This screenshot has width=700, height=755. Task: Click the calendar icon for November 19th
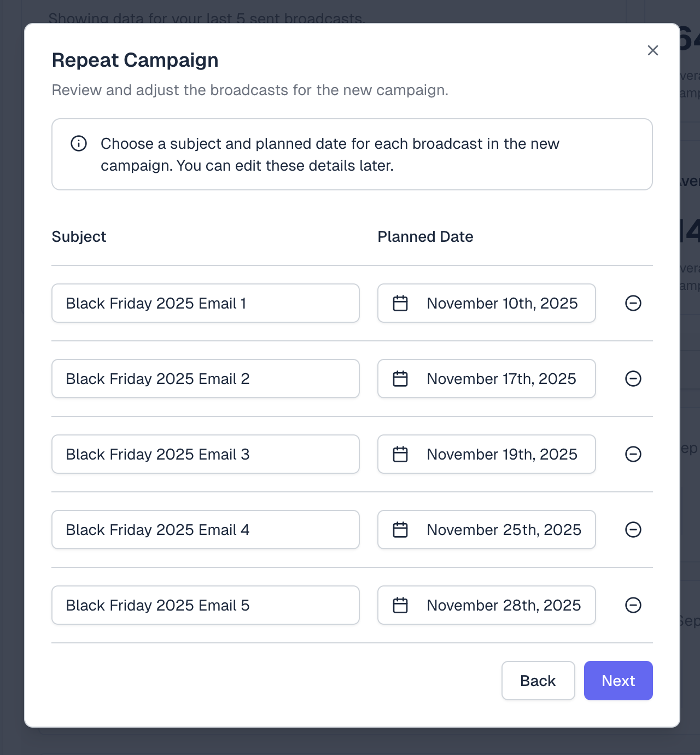tap(400, 454)
